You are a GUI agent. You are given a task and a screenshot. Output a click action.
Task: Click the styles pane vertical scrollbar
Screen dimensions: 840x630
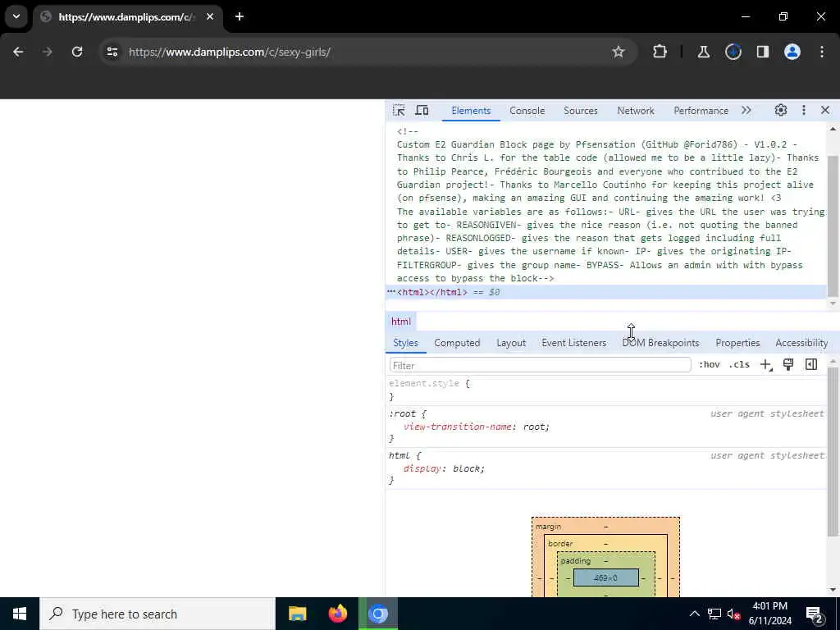pos(833,450)
